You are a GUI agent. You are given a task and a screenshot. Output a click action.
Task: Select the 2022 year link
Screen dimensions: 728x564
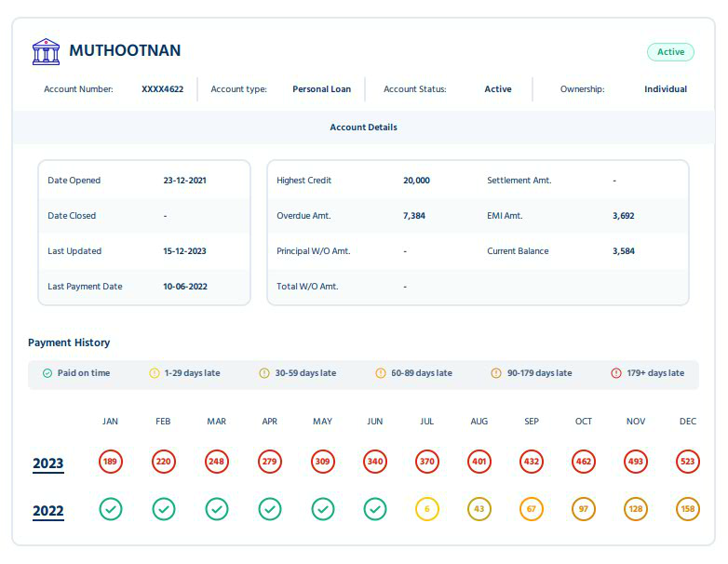click(x=48, y=511)
